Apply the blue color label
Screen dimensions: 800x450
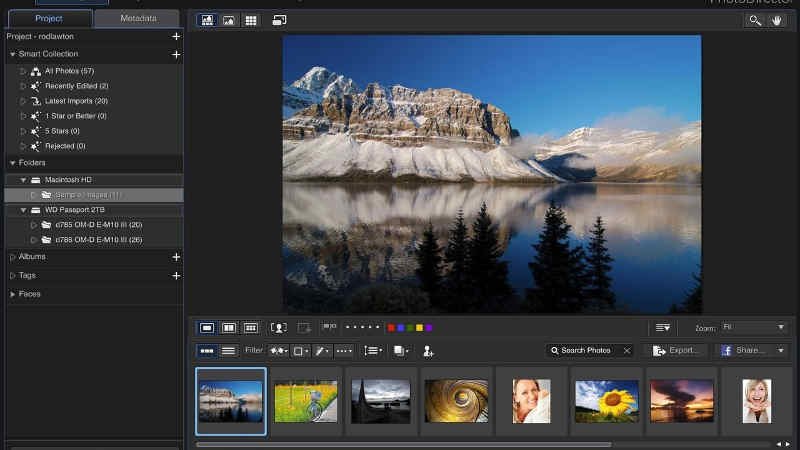(401, 328)
